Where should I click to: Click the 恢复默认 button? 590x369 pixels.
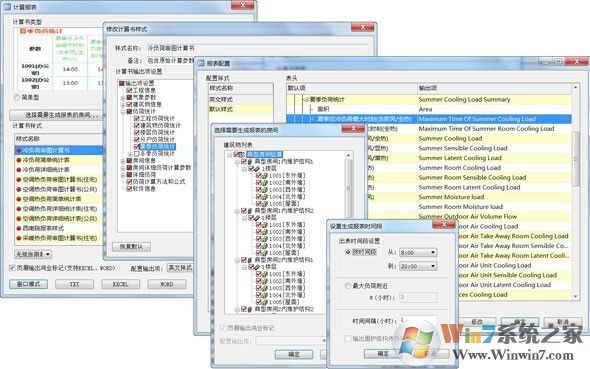[131, 247]
